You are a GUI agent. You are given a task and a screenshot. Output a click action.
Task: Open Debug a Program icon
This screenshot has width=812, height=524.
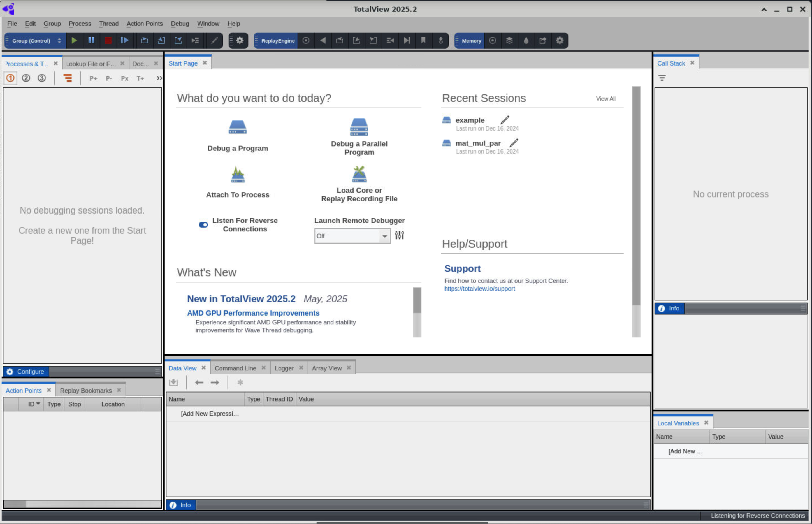click(x=237, y=127)
